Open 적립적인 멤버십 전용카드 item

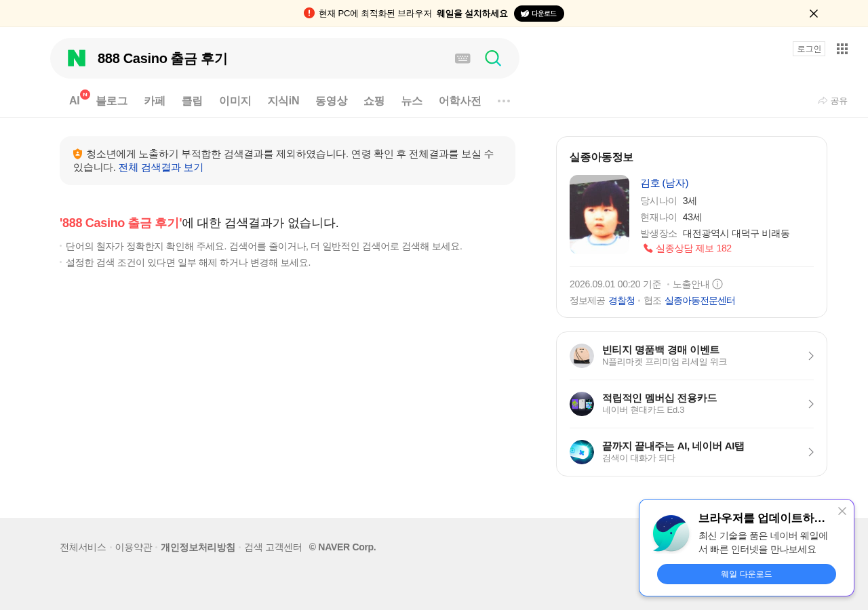[692, 404]
